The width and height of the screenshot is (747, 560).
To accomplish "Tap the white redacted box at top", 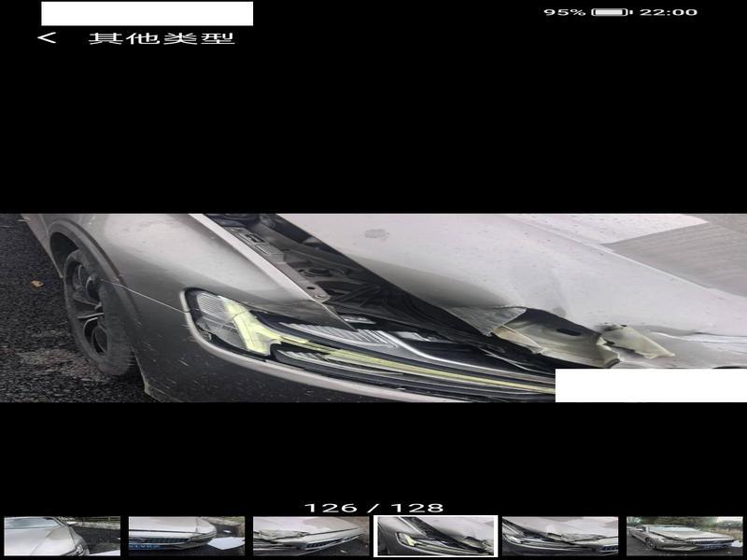I will [x=147, y=13].
